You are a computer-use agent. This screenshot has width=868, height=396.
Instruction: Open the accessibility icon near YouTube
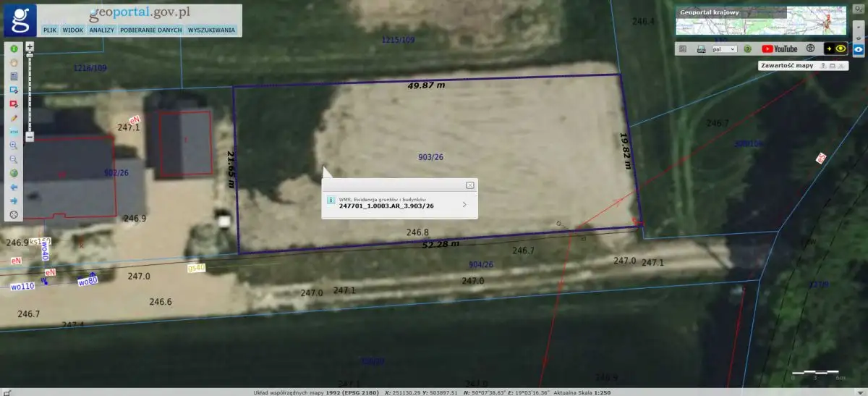(810, 49)
